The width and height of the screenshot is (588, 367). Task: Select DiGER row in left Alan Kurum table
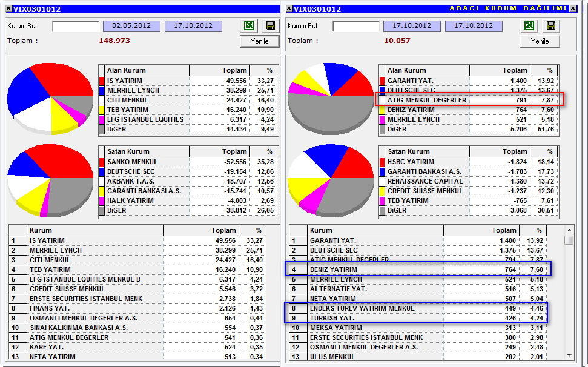pyautogui.click(x=188, y=130)
